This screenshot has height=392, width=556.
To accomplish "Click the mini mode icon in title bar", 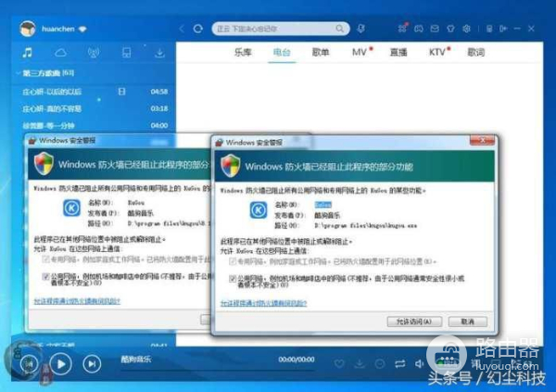I will coord(489,29).
